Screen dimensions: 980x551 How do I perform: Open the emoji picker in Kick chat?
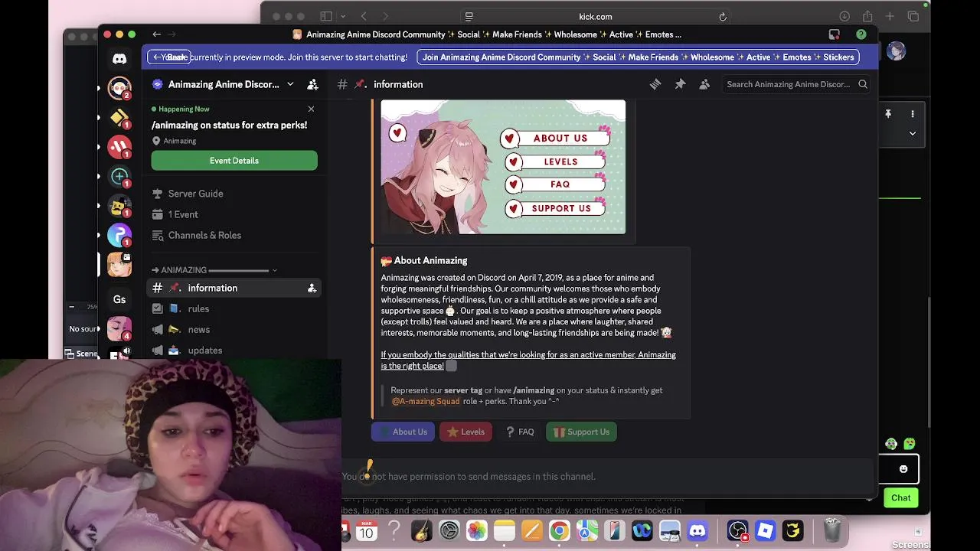point(903,469)
